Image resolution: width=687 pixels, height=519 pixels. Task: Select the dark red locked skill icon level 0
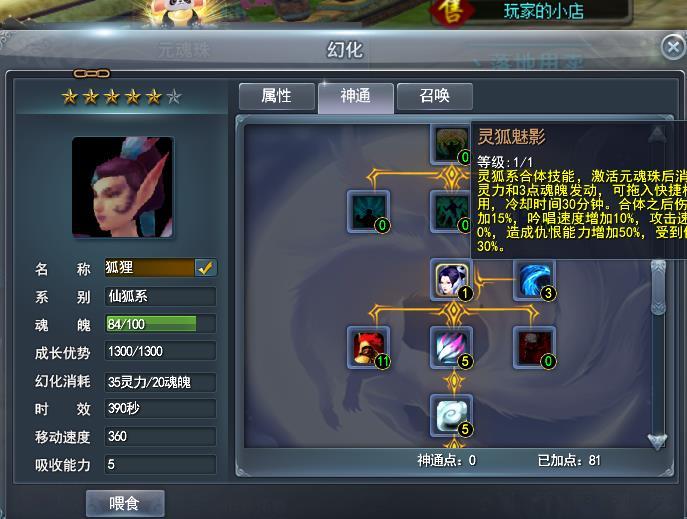click(535, 347)
